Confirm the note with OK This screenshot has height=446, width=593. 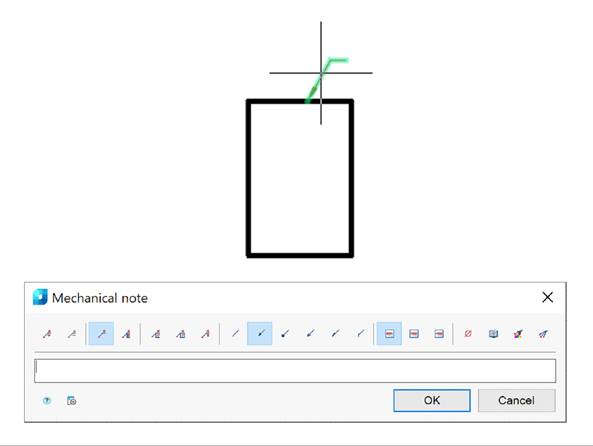click(432, 400)
